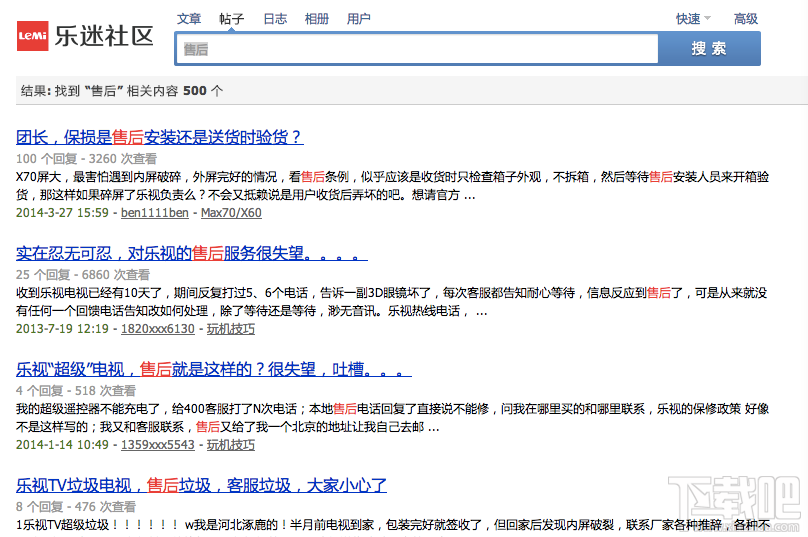This screenshot has height=537, width=808.
Task: Expand the 快速 dropdown
Action: coord(693,19)
